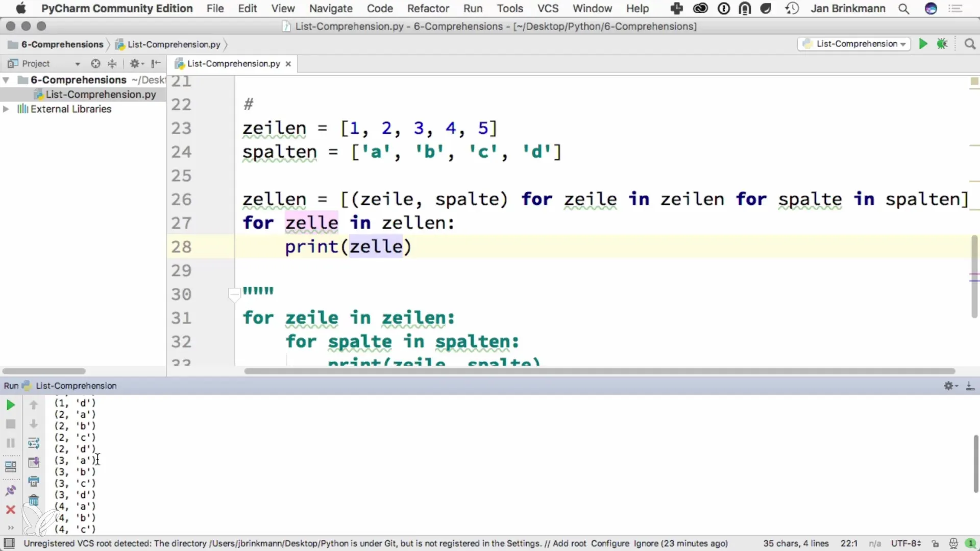The image size is (980, 551).
Task: Open the run configuration dropdown List-Comprehension
Action: click(x=854, y=44)
